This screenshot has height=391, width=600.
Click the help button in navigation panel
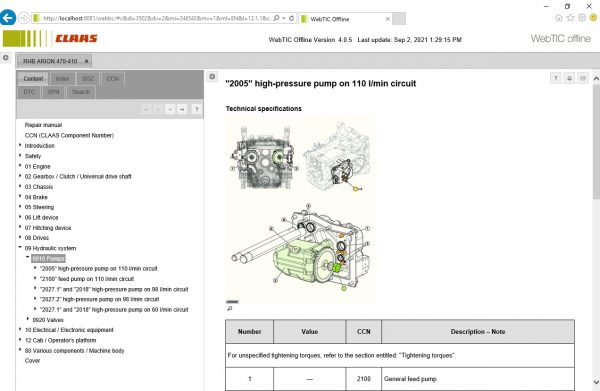click(x=196, y=109)
